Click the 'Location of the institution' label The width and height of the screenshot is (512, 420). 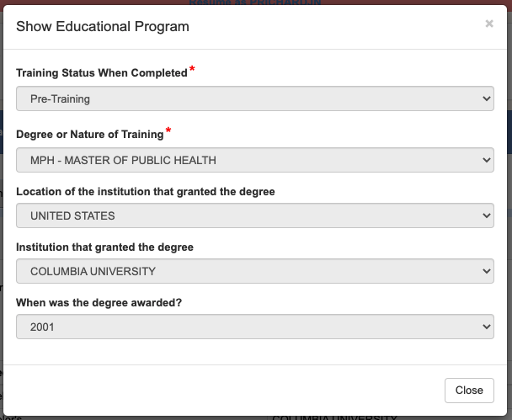point(145,192)
